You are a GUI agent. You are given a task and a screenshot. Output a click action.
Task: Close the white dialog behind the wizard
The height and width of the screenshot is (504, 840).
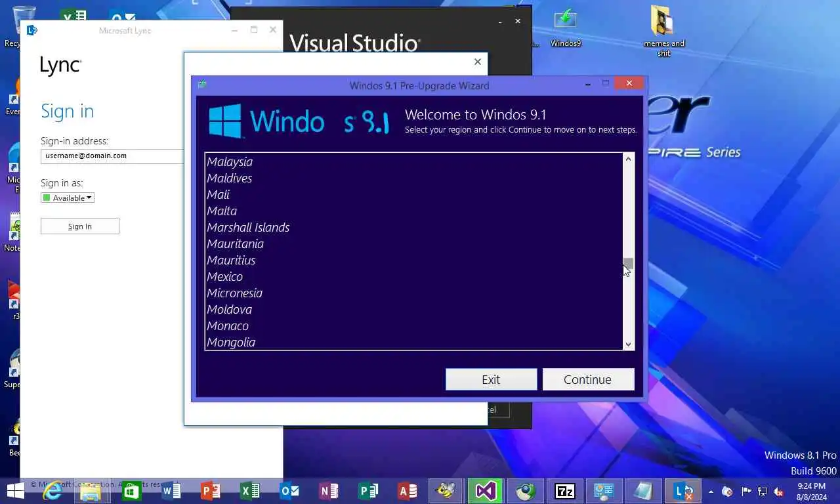[478, 62]
